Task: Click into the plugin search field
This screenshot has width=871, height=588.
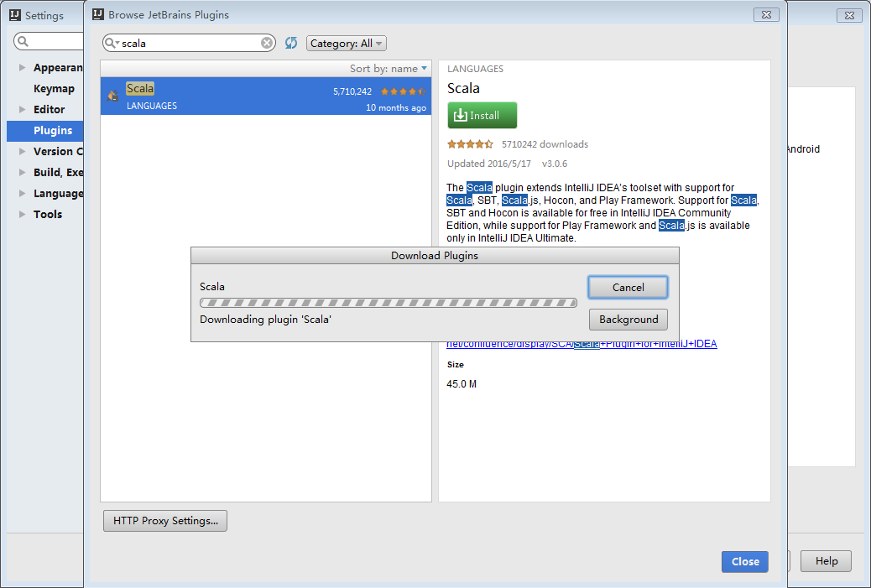Action: click(x=189, y=43)
